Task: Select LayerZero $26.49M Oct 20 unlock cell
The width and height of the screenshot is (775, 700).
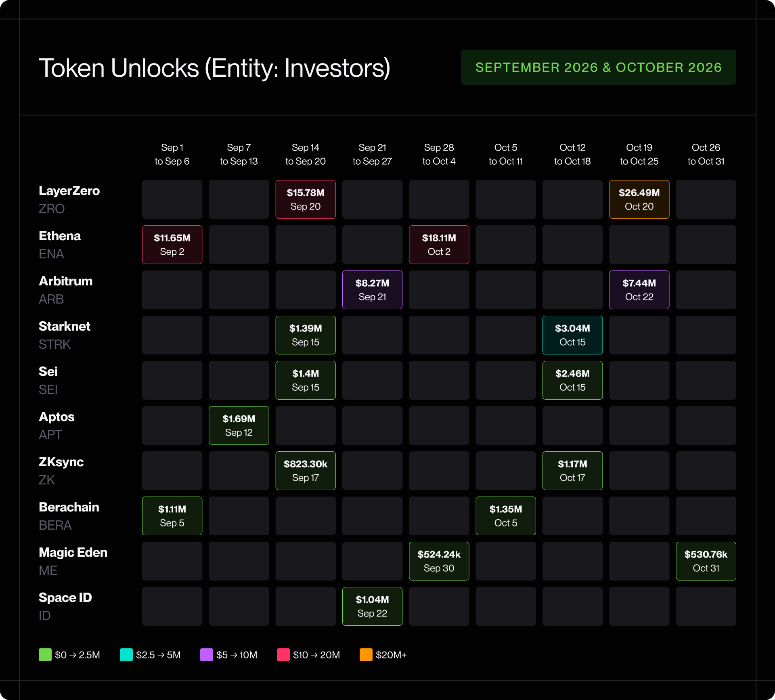Action: click(x=639, y=199)
